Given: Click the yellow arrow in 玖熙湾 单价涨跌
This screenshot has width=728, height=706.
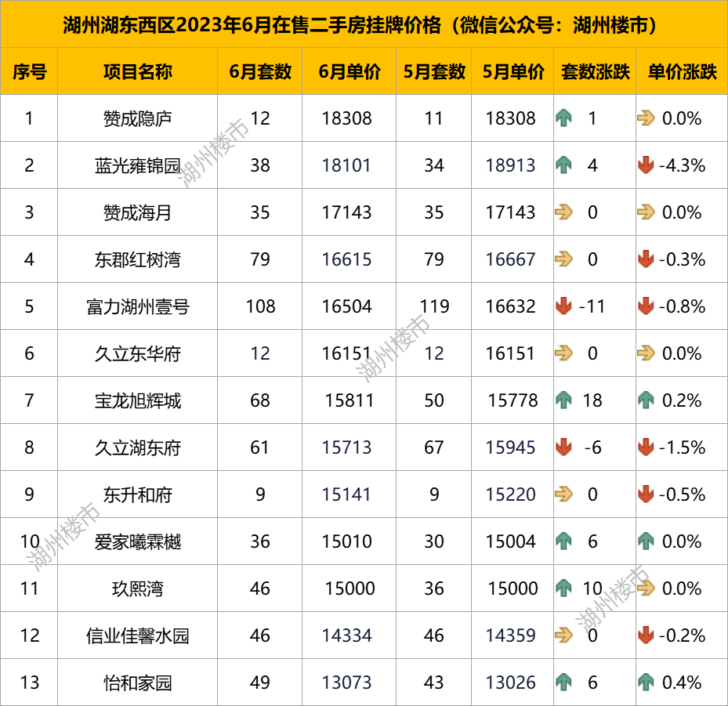Looking at the screenshot, I should point(646,588).
